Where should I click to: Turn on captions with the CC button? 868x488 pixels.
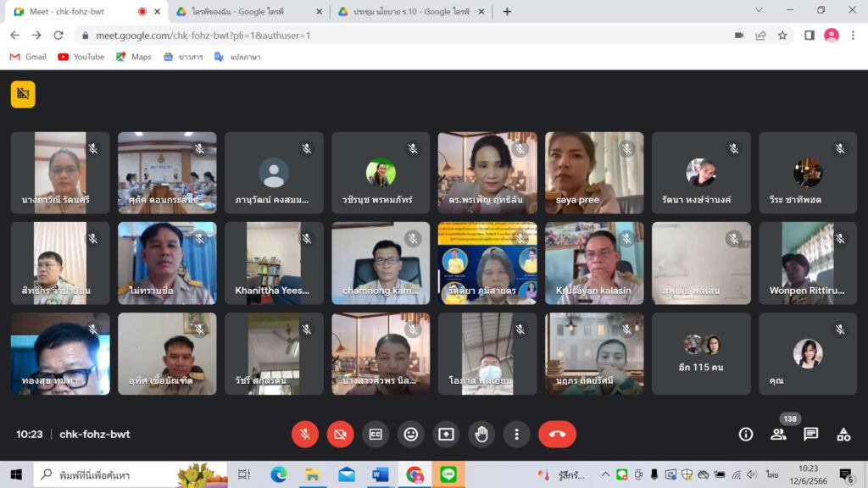[x=376, y=435]
